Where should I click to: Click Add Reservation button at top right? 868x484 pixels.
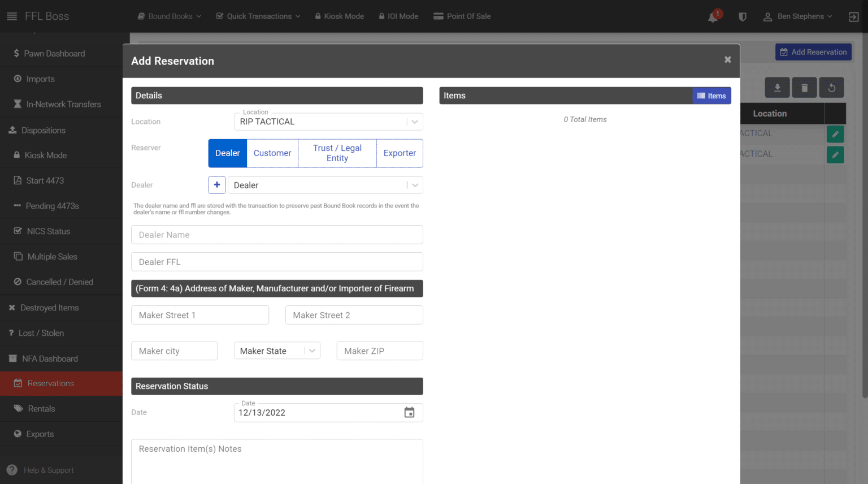tap(813, 52)
